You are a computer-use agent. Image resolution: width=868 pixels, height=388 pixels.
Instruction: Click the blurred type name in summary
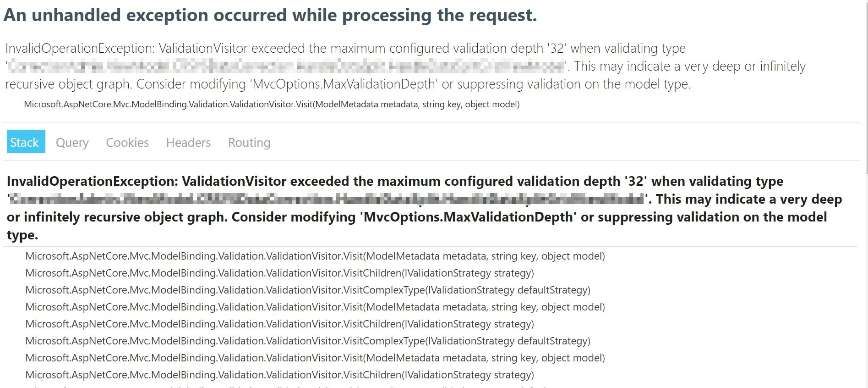[287, 67]
